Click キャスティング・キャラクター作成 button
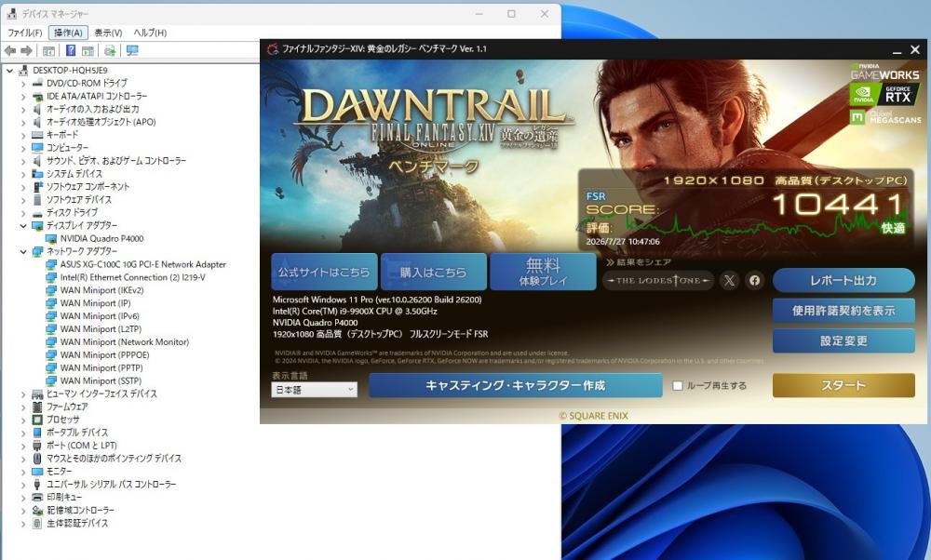This screenshot has width=931, height=560. pyautogui.click(x=516, y=386)
